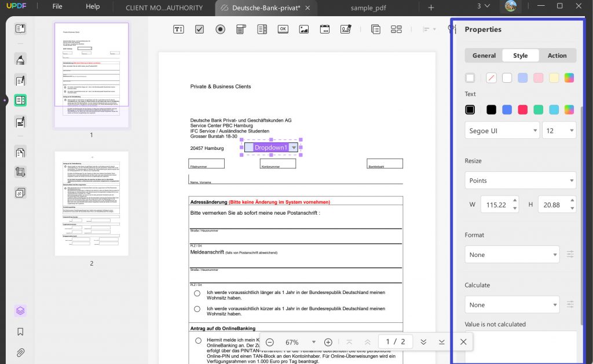Click the white fill color swatch

pos(507,77)
